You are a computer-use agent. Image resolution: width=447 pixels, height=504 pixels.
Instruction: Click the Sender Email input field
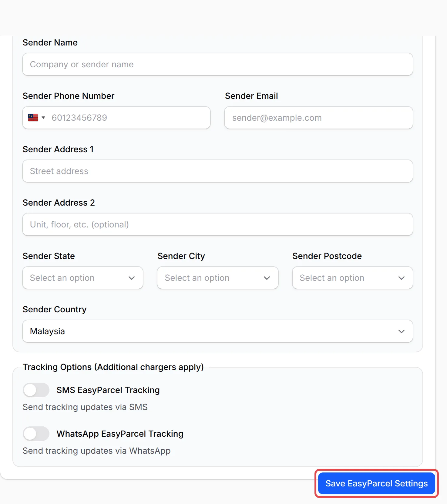pos(319,118)
